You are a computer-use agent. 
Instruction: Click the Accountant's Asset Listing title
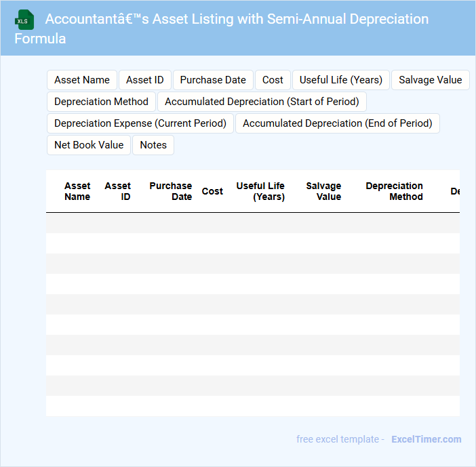pyautogui.click(x=222, y=29)
